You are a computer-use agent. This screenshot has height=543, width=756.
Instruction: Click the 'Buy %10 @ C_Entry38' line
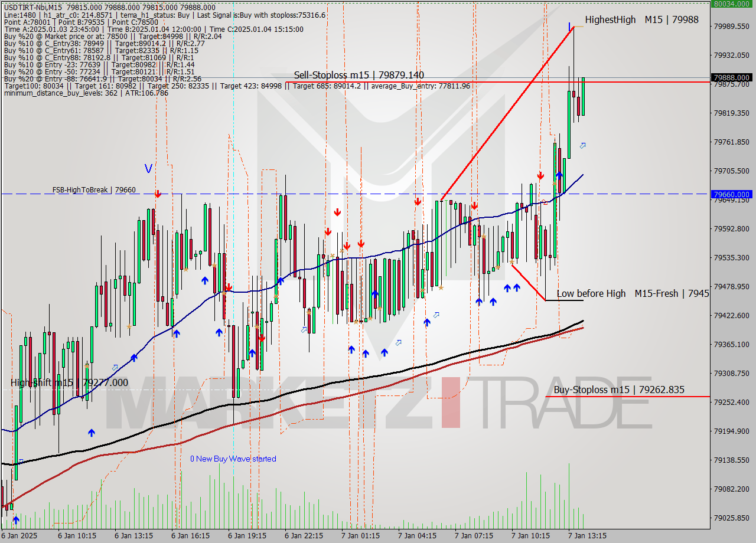105,43
